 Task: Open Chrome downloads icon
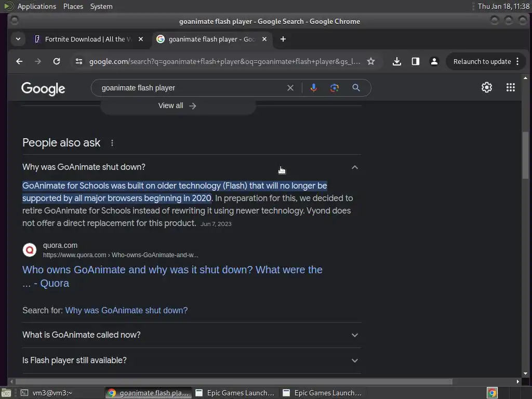[x=396, y=61]
